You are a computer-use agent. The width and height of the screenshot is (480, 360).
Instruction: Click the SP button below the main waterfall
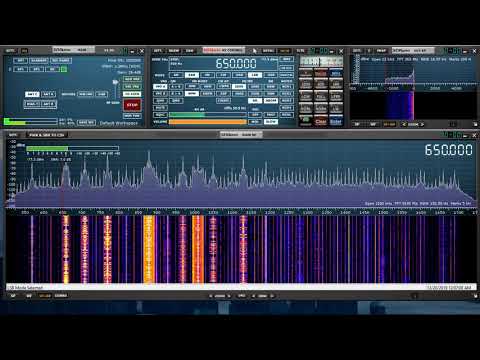coord(13,296)
